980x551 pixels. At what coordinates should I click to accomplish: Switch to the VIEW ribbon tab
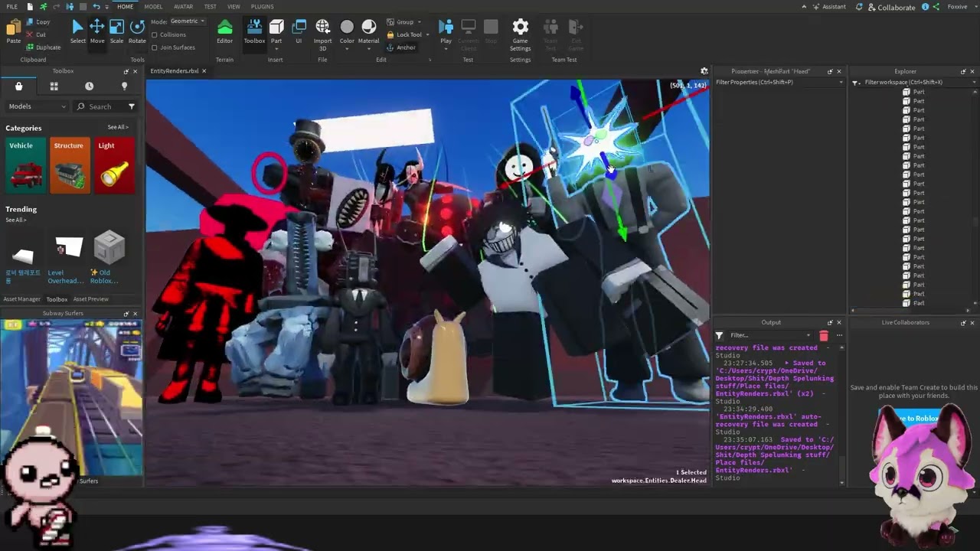pyautogui.click(x=234, y=7)
